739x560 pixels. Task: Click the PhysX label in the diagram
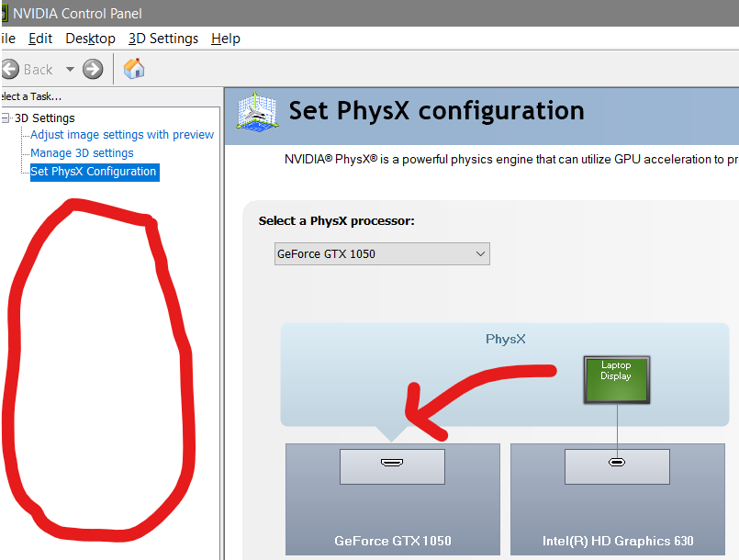pyautogui.click(x=505, y=339)
